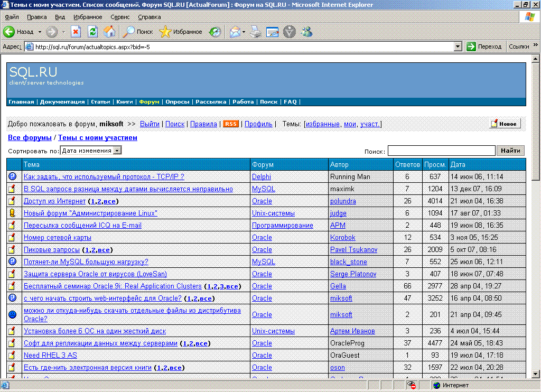Open the Избранное favorites star button

coord(181,32)
